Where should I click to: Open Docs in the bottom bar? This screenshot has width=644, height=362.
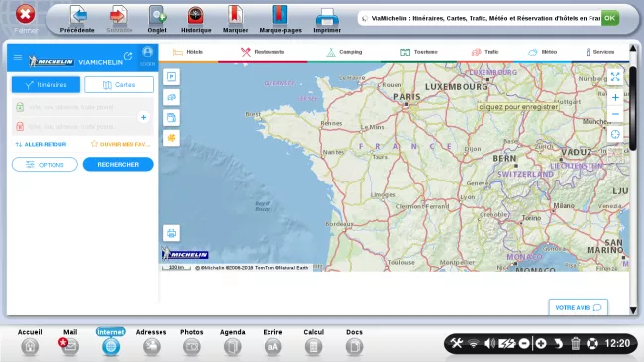tap(354, 342)
